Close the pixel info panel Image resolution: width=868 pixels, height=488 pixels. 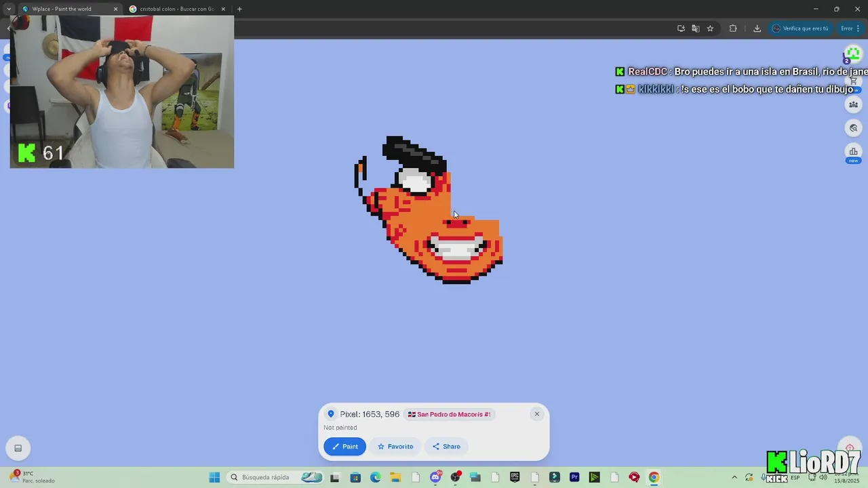[x=537, y=414]
